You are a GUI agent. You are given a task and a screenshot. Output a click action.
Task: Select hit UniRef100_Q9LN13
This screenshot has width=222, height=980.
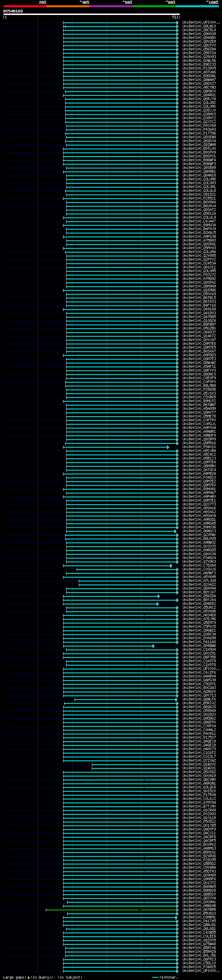tap(199, 26)
